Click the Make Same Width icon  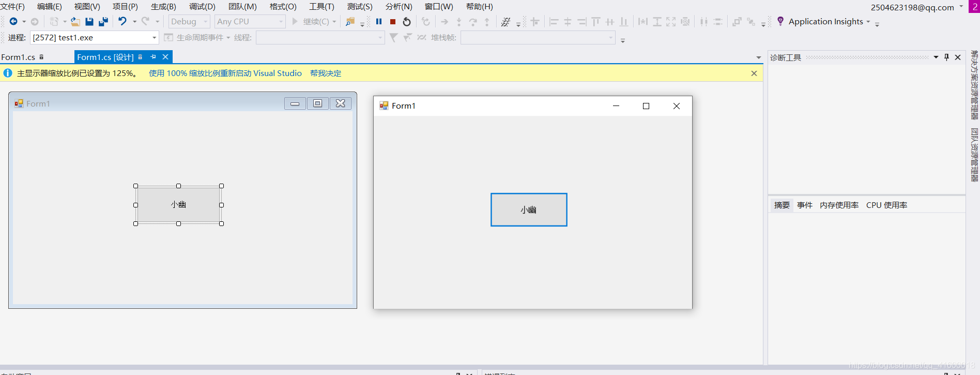[x=642, y=22]
